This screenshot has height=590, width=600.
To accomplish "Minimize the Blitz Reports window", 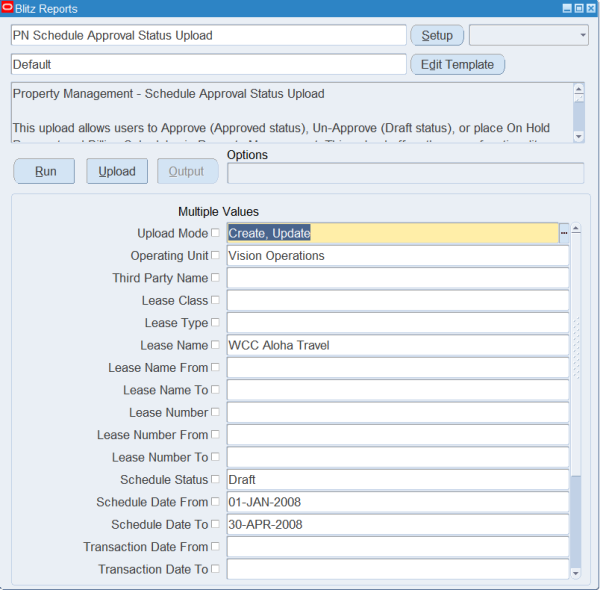I will point(567,8).
